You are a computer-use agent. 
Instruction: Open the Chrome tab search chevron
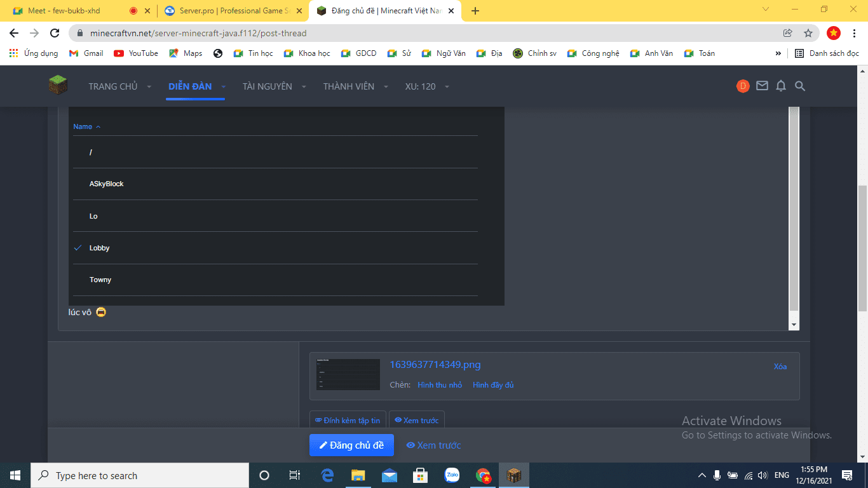766,10
